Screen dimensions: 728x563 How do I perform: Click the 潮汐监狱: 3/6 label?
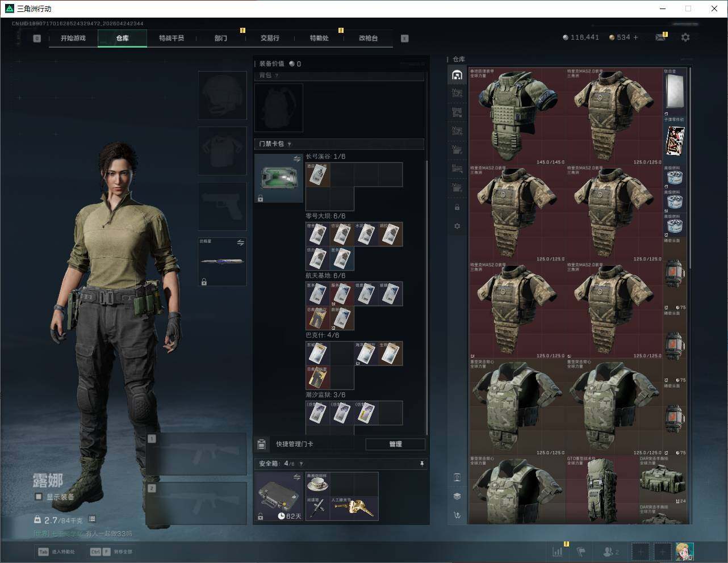[325, 395]
